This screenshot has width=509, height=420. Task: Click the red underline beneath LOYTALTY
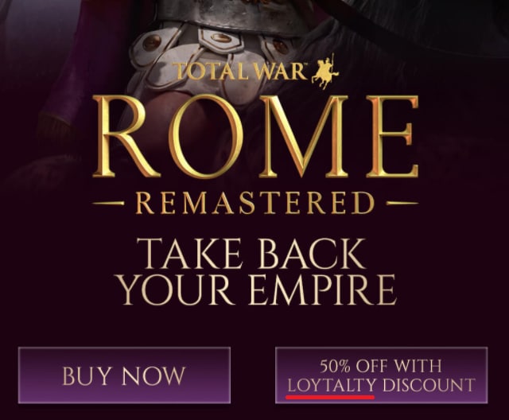(330, 396)
